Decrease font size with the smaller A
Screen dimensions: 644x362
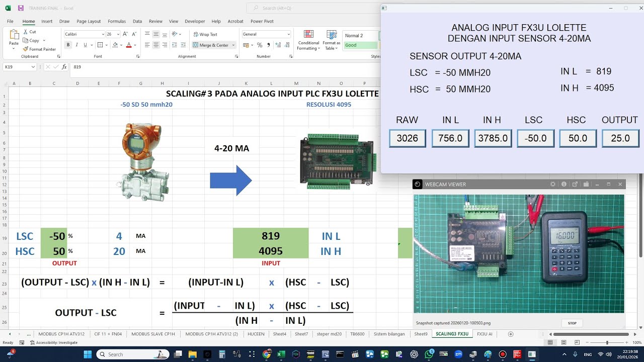click(134, 34)
